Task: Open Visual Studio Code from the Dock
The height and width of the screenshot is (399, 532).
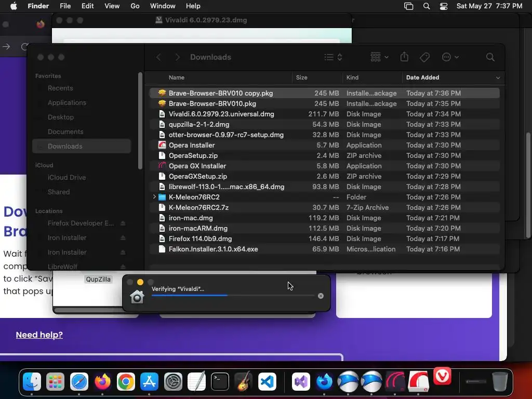Action: point(267,382)
